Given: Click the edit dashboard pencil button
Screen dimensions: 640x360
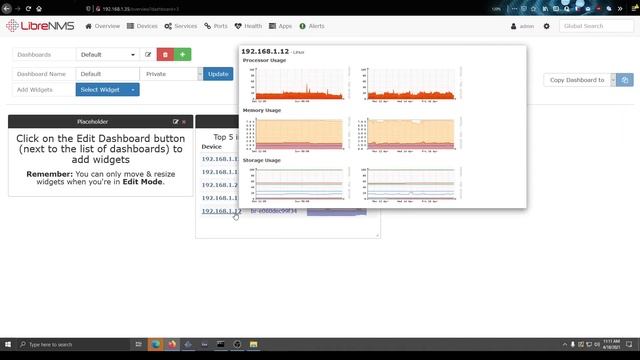Looking at the screenshot, I should pyautogui.click(x=148, y=55).
